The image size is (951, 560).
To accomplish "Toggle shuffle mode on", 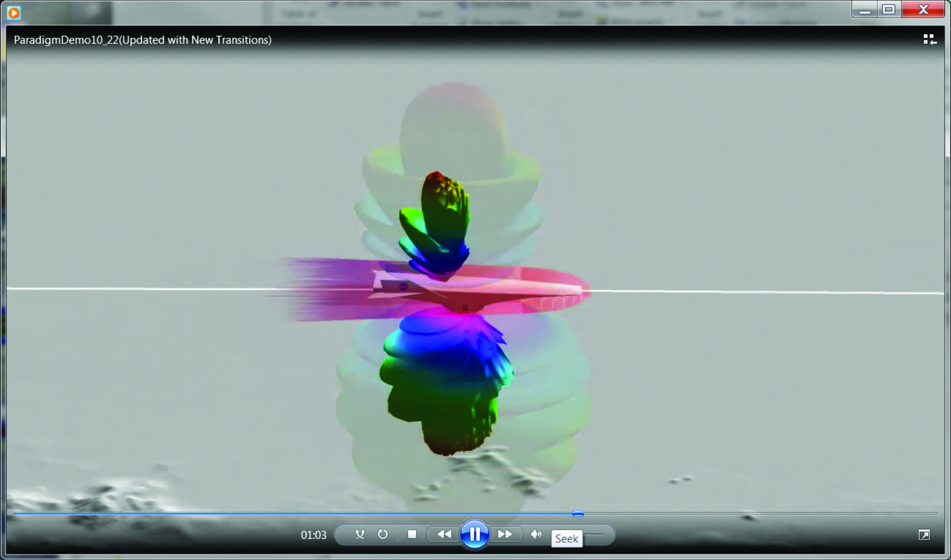I will 360,534.
